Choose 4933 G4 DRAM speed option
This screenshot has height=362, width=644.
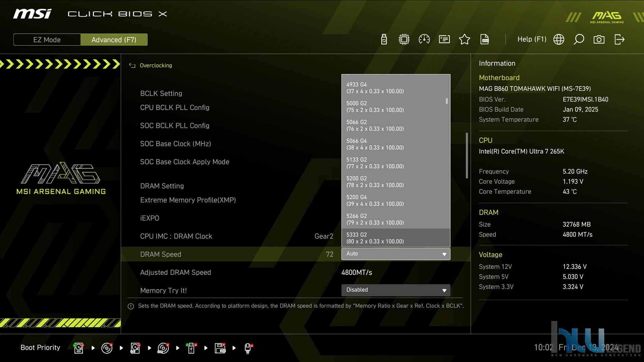click(396, 88)
